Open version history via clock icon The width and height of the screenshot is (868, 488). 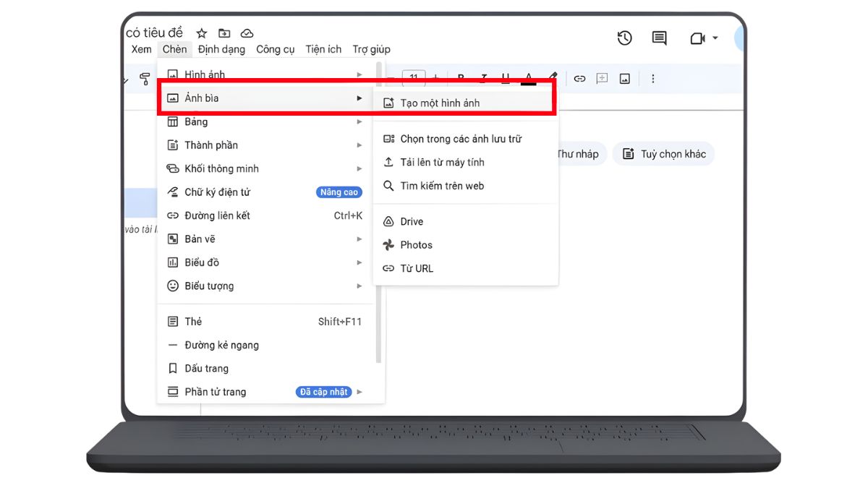[624, 38]
